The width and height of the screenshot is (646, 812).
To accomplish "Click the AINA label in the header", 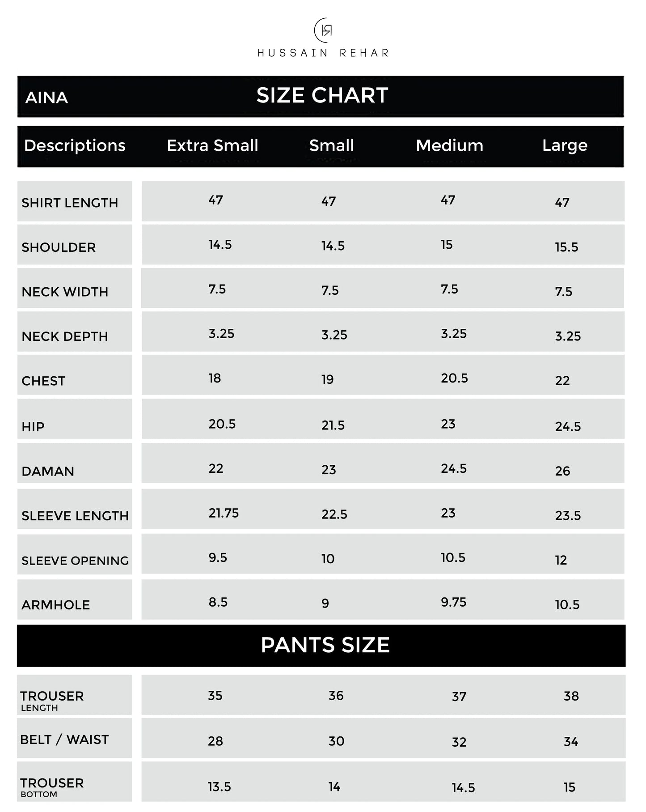I will pyautogui.click(x=46, y=98).
